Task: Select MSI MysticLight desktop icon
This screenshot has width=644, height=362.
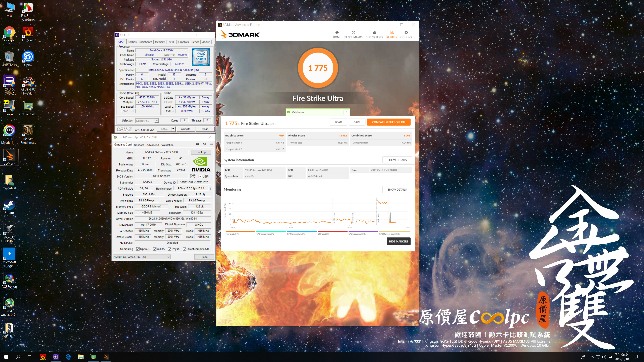Action: click(x=9, y=134)
